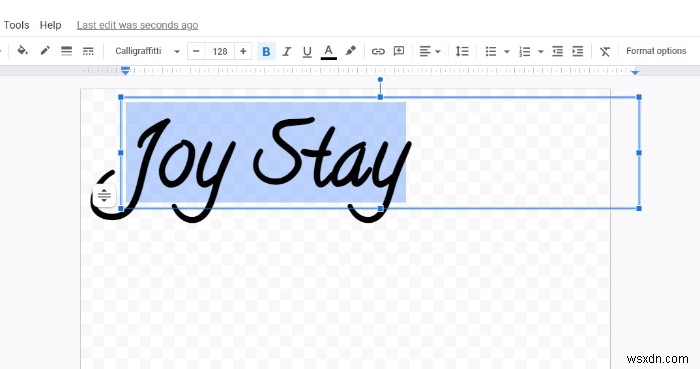Click the bottom-right corner resize handle

[x=639, y=208]
